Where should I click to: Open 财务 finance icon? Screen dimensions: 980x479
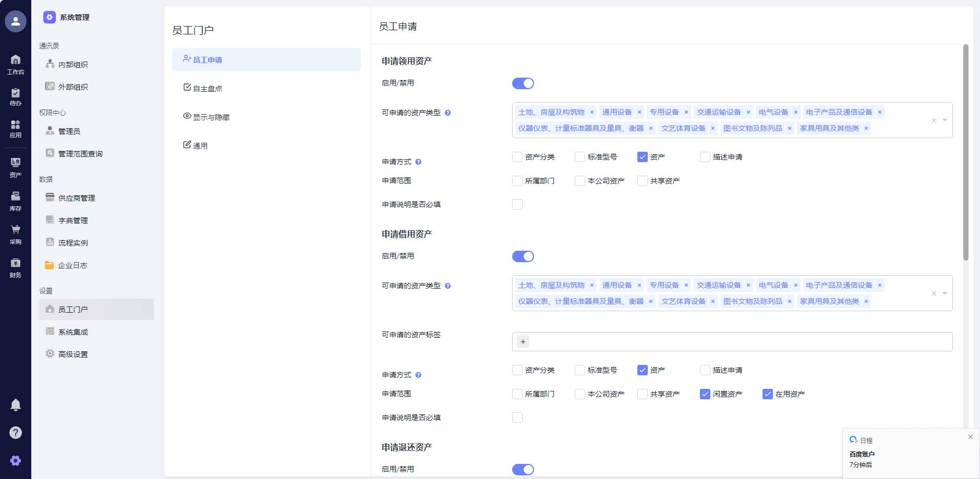pyautogui.click(x=16, y=268)
